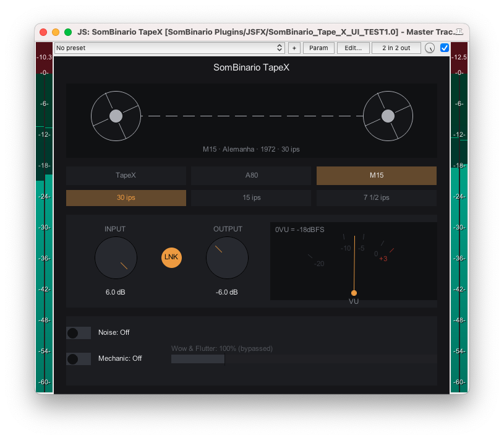Click the OUTPUT gain knob
504x440 pixels.
tap(227, 257)
